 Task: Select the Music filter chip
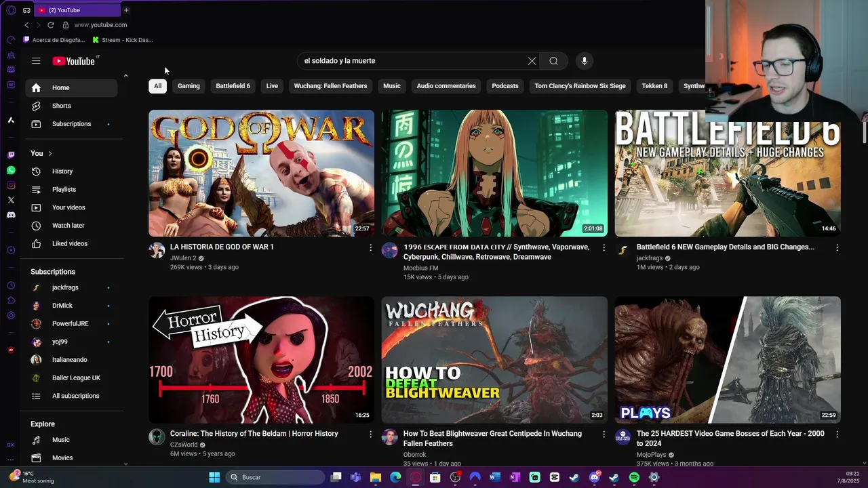tap(392, 86)
